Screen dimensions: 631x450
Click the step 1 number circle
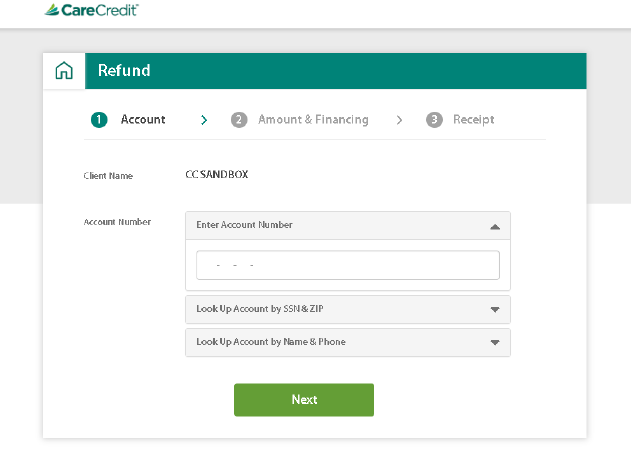point(99,120)
